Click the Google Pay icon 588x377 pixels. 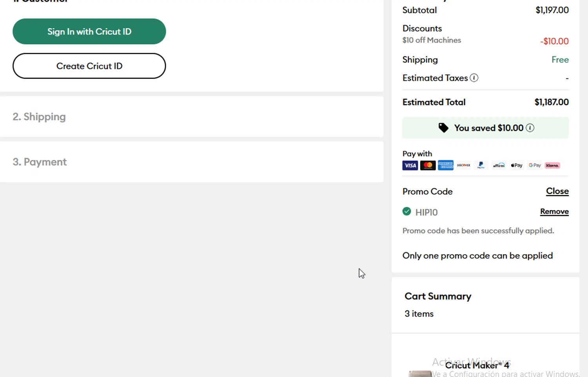click(535, 165)
